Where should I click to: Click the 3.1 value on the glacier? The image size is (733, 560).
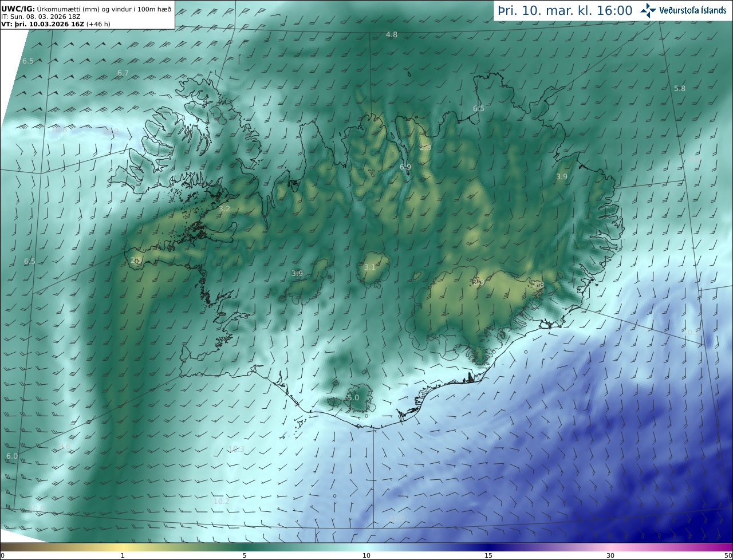[370, 267]
